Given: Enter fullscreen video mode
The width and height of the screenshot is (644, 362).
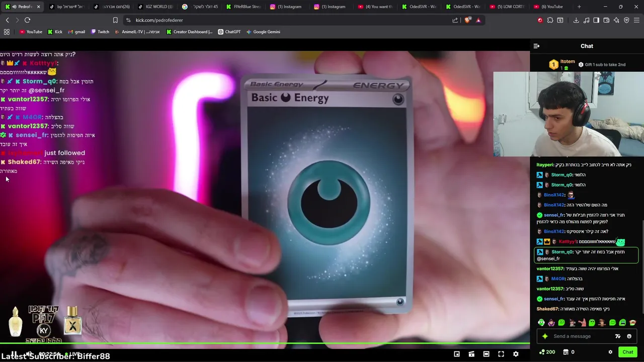Looking at the screenshot, I should point(501,354).
